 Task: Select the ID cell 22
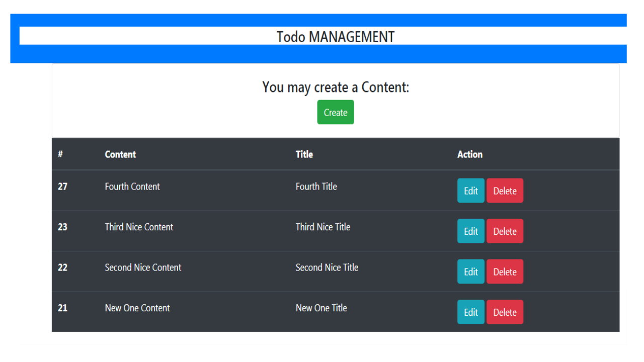coord(62,267)
